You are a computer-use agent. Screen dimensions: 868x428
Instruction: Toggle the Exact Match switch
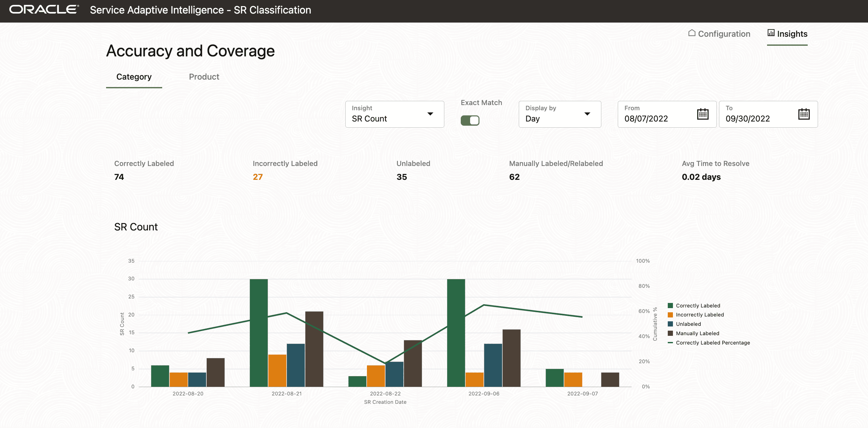470,120
